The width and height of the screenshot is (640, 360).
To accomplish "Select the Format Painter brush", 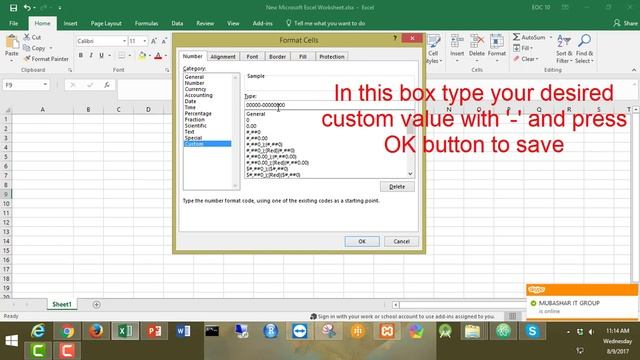I will [27, 59].
